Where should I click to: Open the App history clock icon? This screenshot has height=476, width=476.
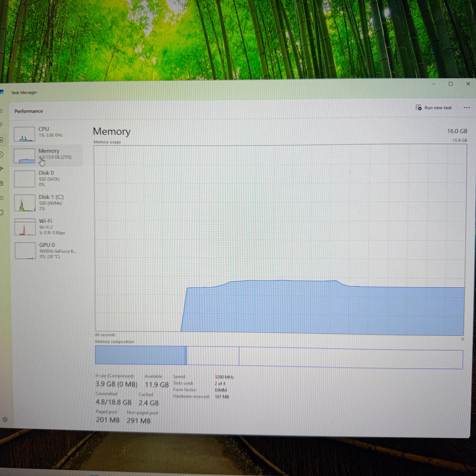tap(1, 155)
